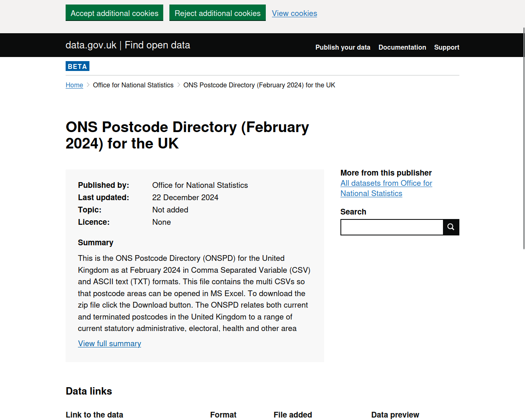525x420 pixels.
Task: Open Documentation in the header
Action: point(402,47)
